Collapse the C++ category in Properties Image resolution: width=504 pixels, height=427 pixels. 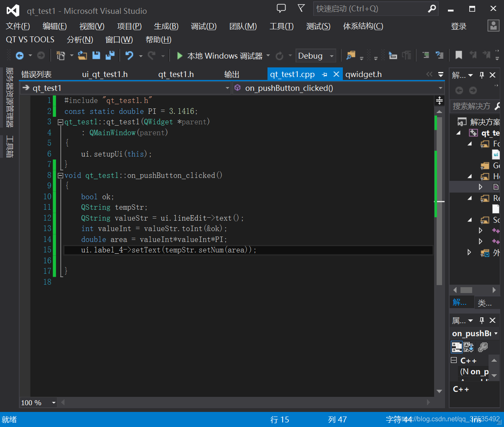coord(454,360)
